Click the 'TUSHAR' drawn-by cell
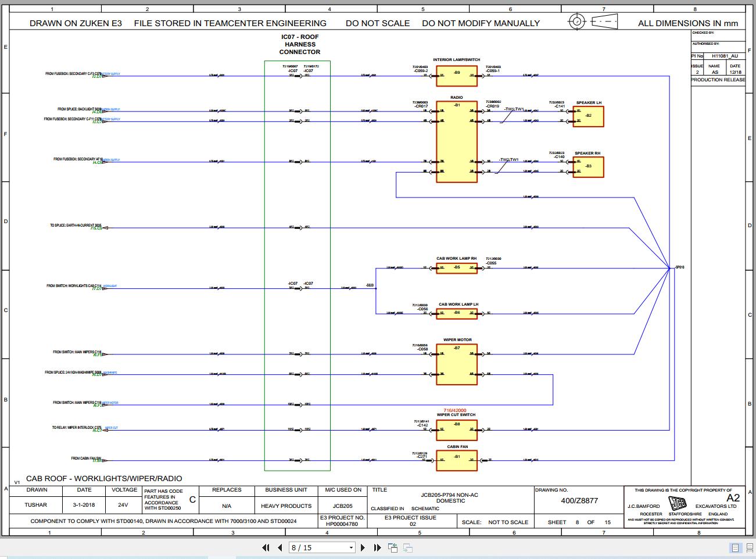The width and height of the screenshot is (756, 559). pyautogui.click(x=36, y=505)
